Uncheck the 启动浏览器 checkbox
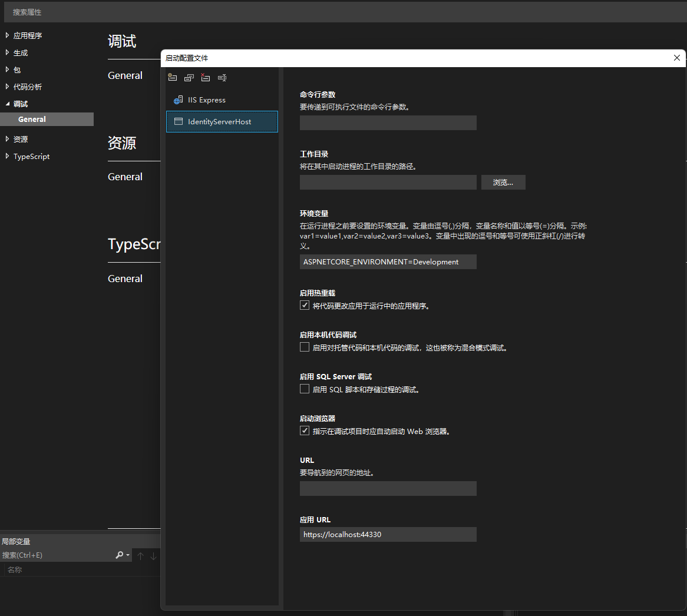 pyautogui.click(x=305, y=430)
